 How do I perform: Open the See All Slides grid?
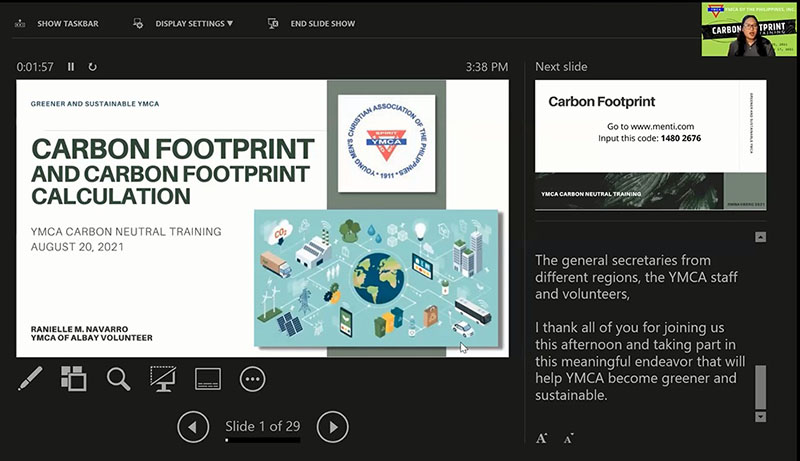[x=74, y=379]
